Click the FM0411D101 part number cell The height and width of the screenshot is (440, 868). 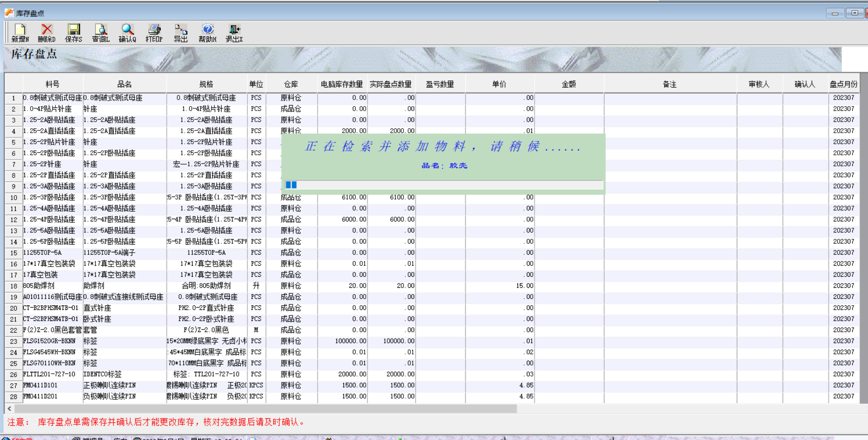53,386
